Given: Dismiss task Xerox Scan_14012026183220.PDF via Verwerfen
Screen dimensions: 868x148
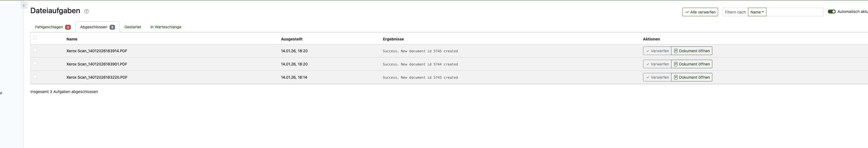Looking at the screenshot, I should [657, 77].
